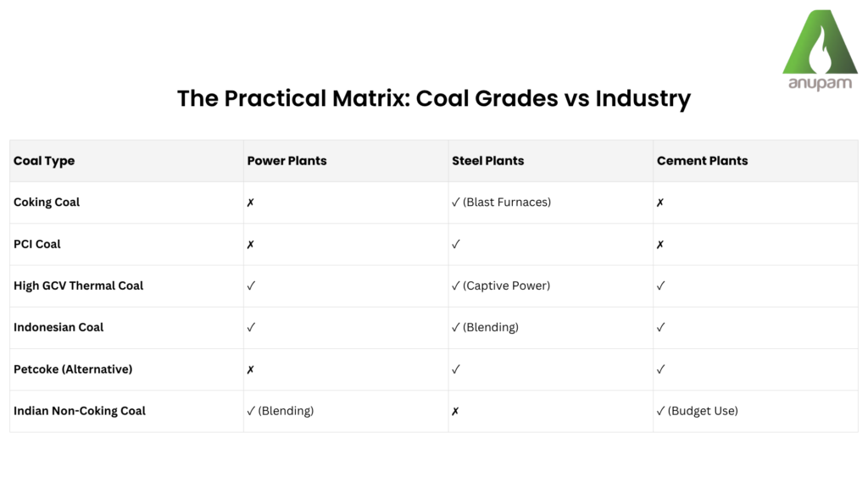Click the cross mark for Petcoke under Power Plants
This screenshot has width=868, height=488.
[x=251, y=369]
